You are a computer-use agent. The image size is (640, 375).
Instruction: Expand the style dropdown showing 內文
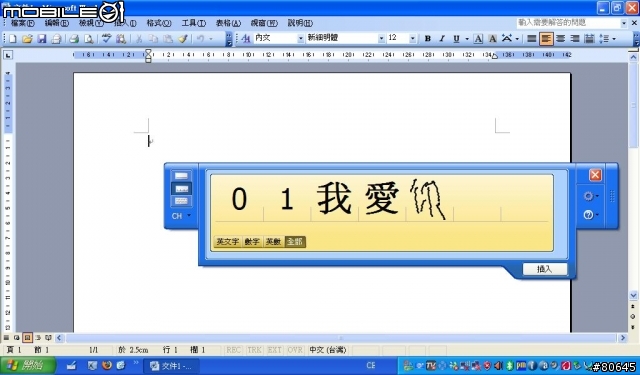coord(301,39)
